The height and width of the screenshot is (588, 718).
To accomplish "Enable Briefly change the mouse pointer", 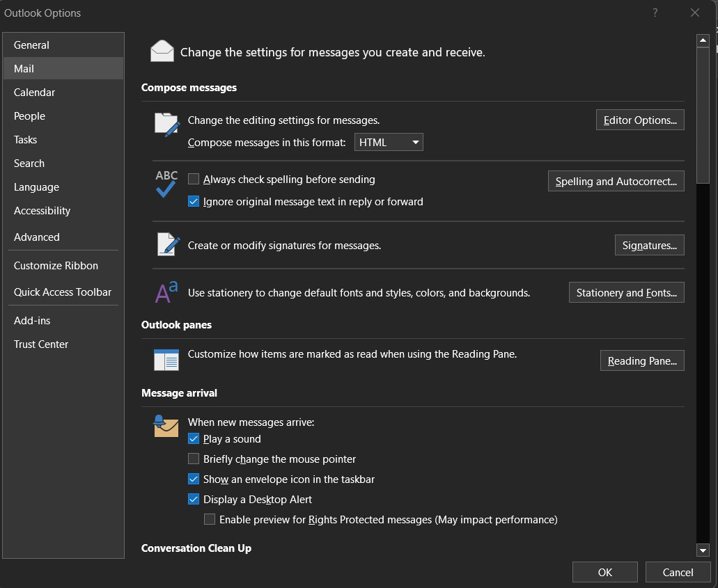I will (194, 459).
